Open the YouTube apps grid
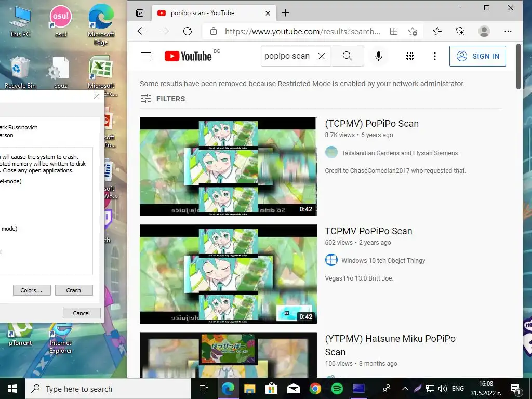Viewport: 532px width, 399px height. [410, 56]
